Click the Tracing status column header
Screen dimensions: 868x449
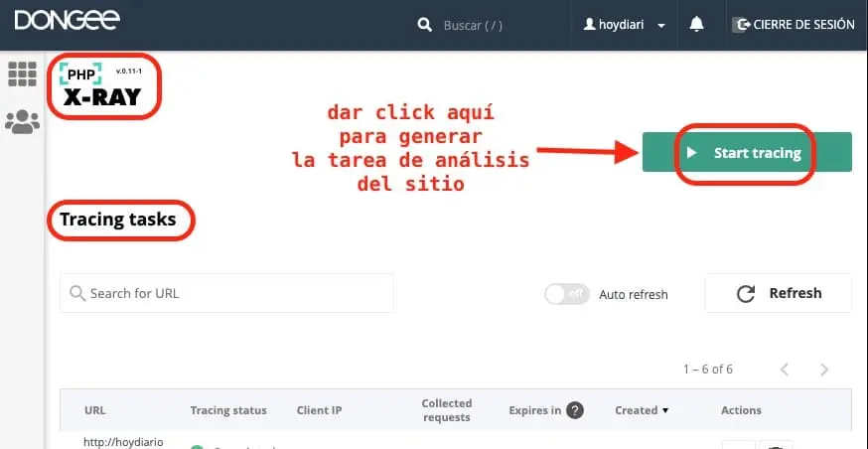[x=228, y=410]
